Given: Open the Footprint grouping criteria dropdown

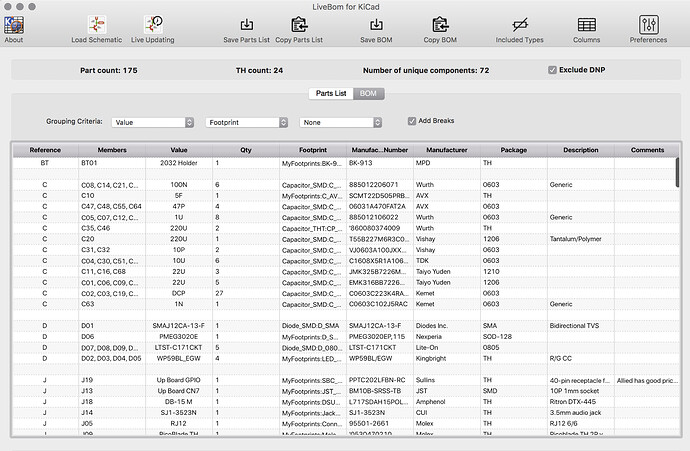Looking at the screenshot, I should pyautogui.click(x=247, y=122).
